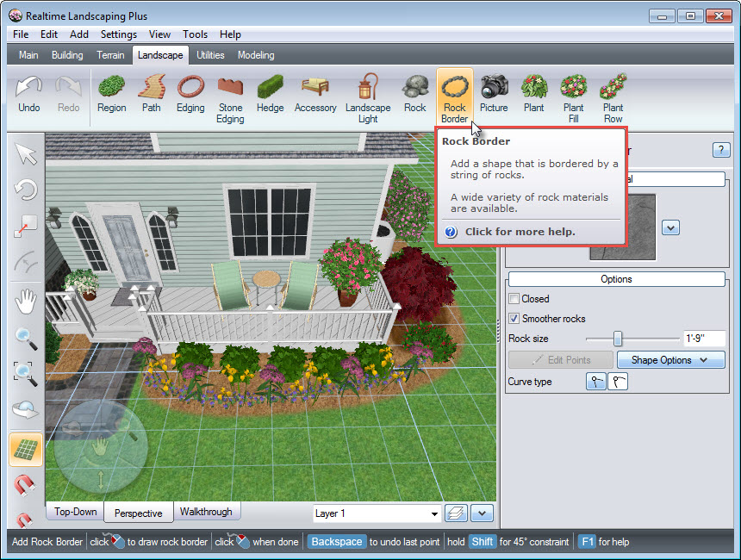Switch to the Terrain tab
This screenshot has height=560, width=741.
(x=110, y=55)
